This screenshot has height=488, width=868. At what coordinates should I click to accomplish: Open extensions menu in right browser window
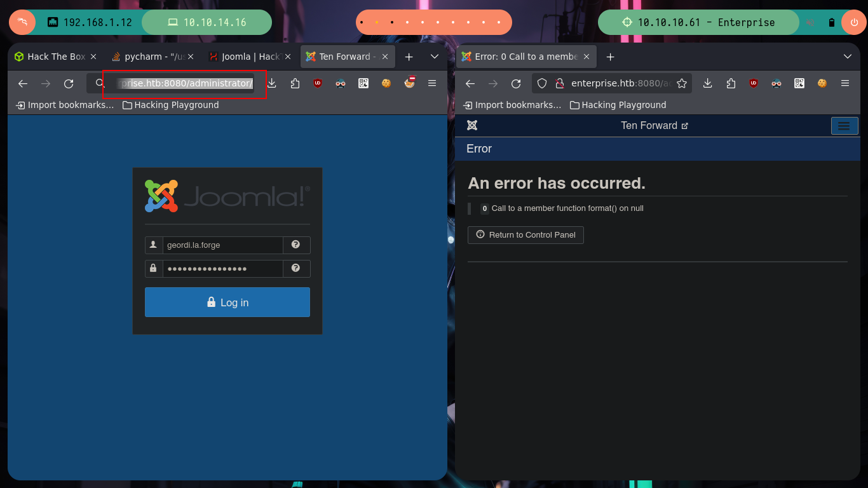pos(731,83)
